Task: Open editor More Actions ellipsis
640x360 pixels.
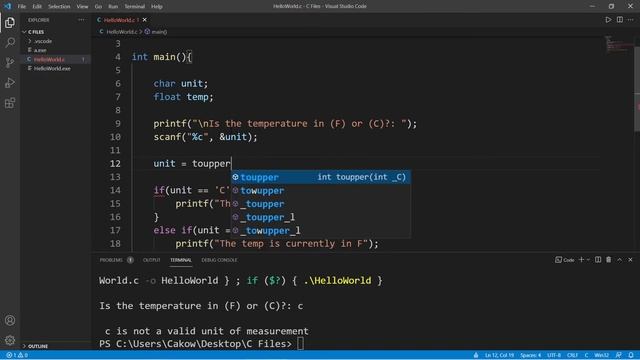Action: 631,20
